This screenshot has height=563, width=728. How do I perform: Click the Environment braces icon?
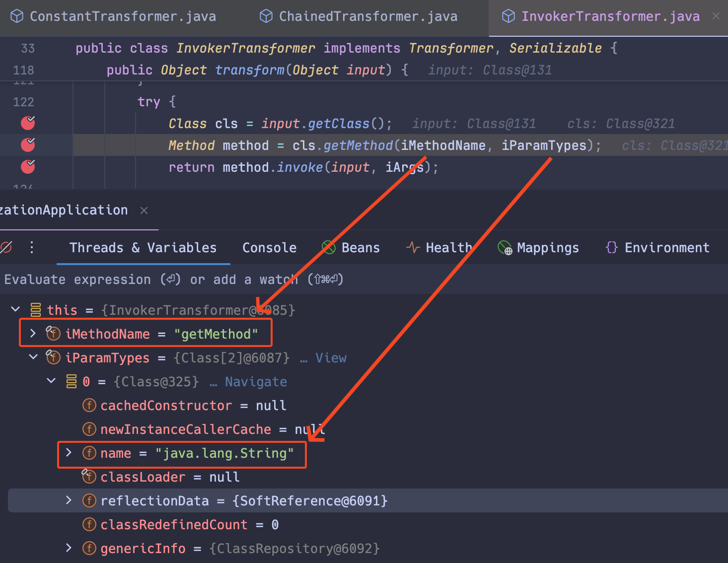pyautogui.click(x=611, y=247)
